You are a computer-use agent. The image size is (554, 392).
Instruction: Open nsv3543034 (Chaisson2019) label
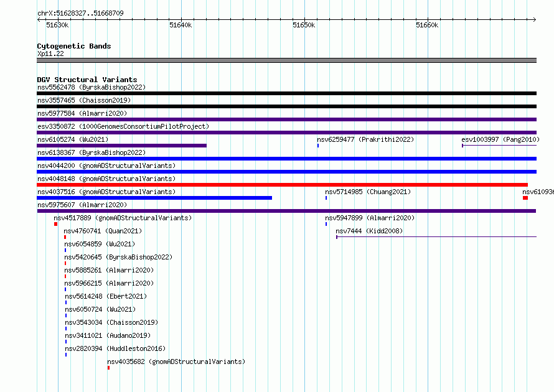click(x=111, y=322)
